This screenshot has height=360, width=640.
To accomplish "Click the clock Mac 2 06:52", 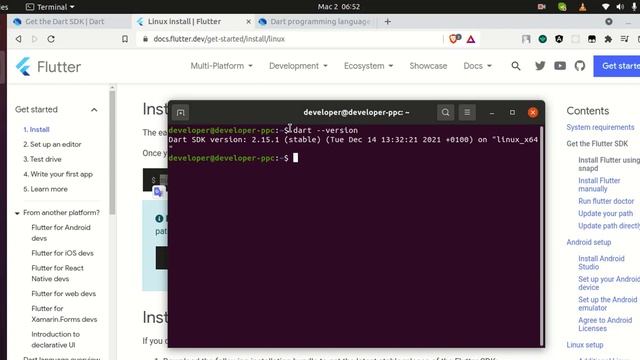I will (x=339, y=7).
